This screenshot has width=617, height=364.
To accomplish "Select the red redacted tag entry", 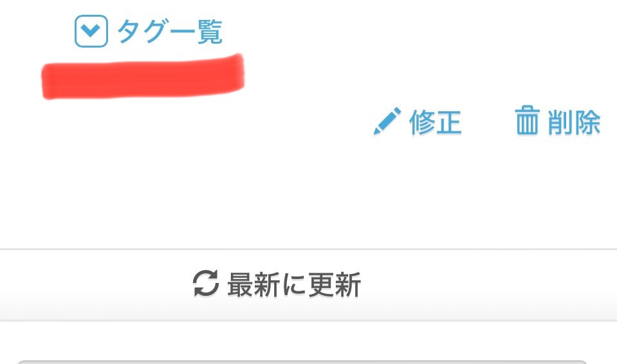I will (143, 77).
